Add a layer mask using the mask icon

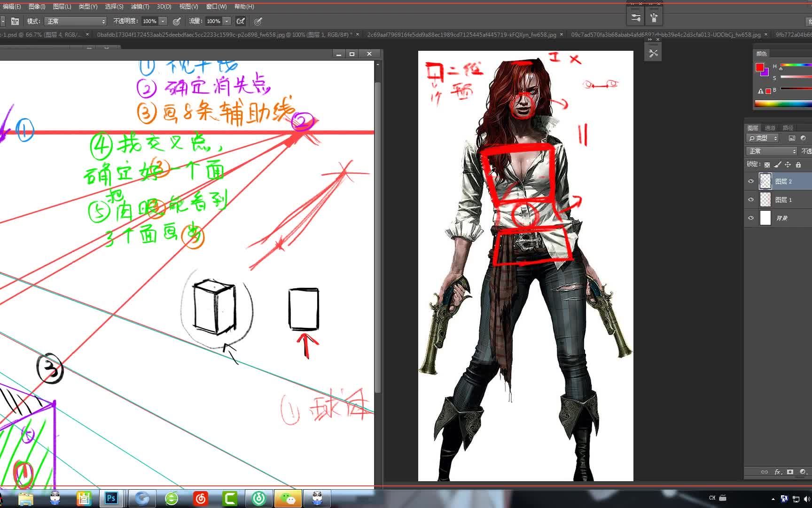pyautogui.click(x=790, y=472)
